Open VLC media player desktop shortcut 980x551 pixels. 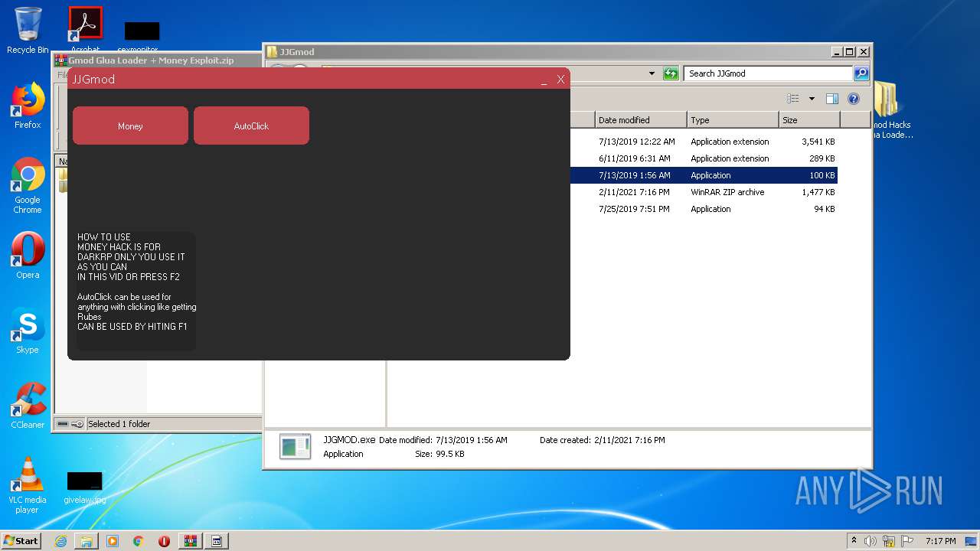[28, 485]
